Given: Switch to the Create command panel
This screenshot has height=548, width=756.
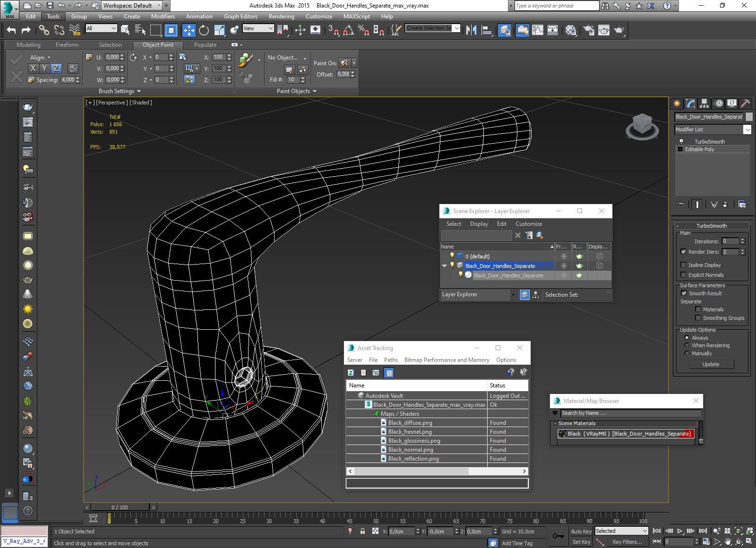Looking at the screenshot, I should [x=677, y=103].
